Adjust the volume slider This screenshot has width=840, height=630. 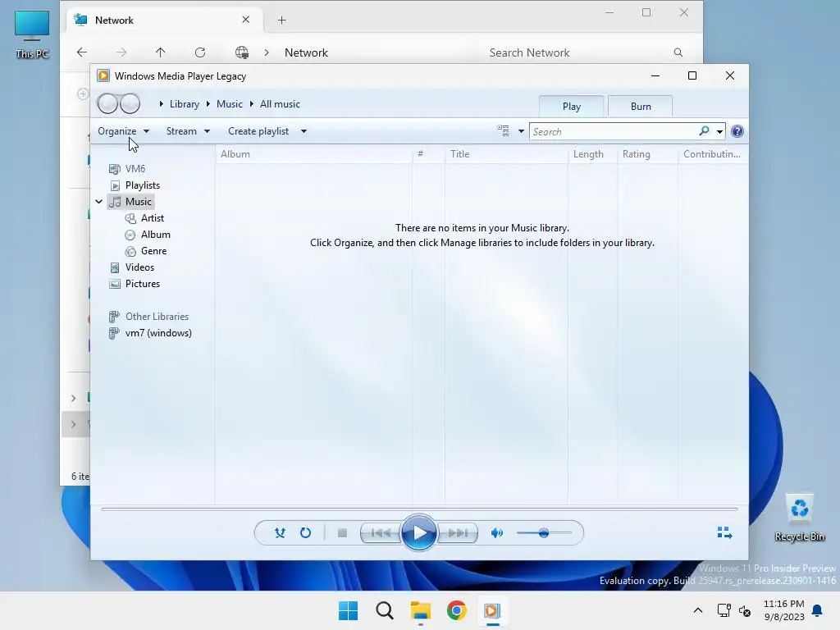coord(544,533)
